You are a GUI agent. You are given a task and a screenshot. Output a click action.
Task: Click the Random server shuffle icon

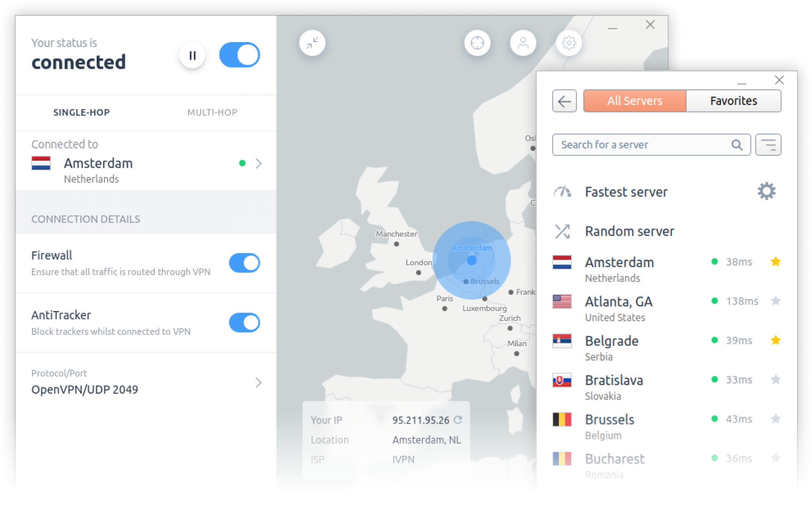[x=562, y=231]
